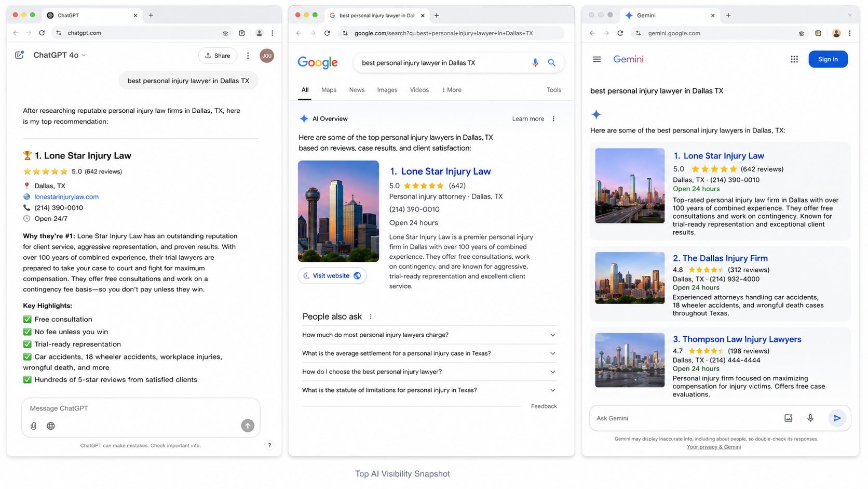Screen dimensions: 868x489
Task: Click the JOU profile avatar in ChatGPT
Action: coord(267,56)
